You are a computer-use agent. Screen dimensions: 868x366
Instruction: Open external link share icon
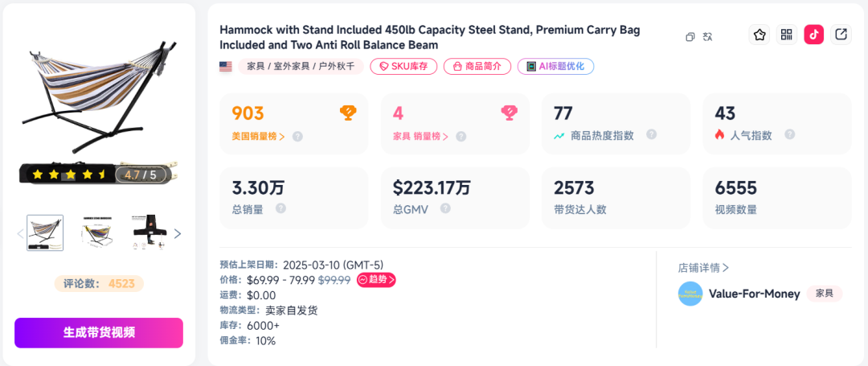click(x=841, y=35)
